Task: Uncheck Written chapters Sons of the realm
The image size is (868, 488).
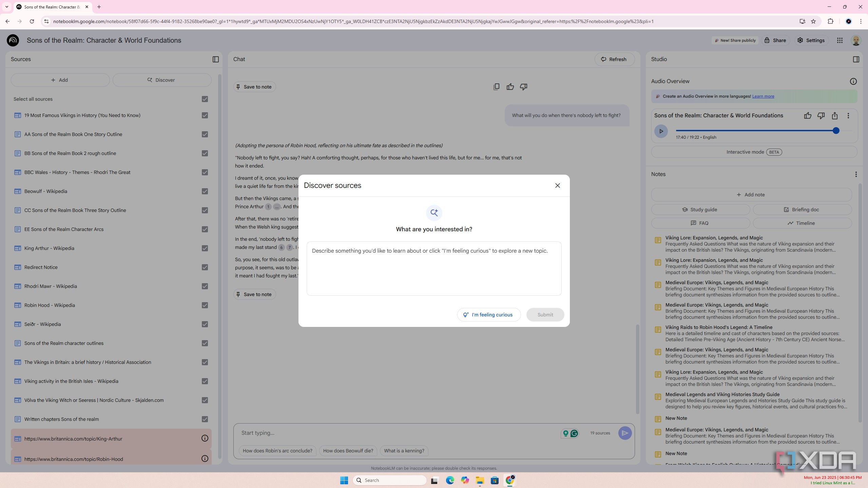Action: 205,419
